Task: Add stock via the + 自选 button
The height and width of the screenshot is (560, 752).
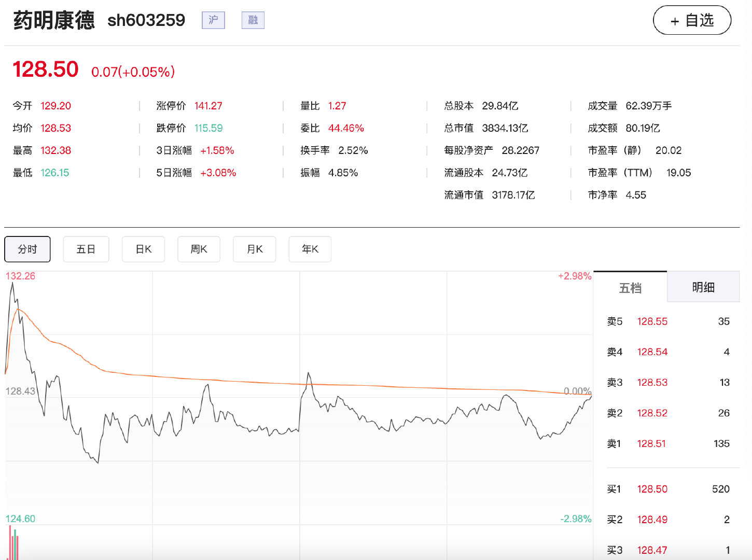Action: coord(692,21)
